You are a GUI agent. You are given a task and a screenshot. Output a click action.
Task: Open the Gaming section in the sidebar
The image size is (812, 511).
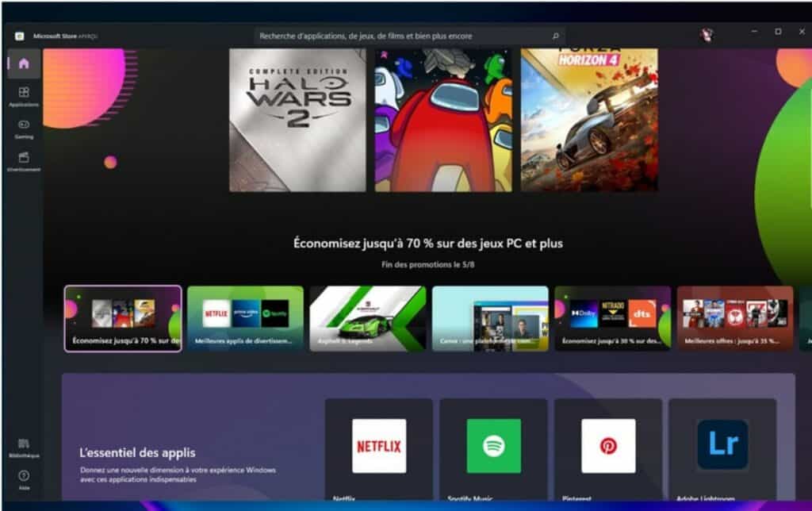(x=24, y=129)
